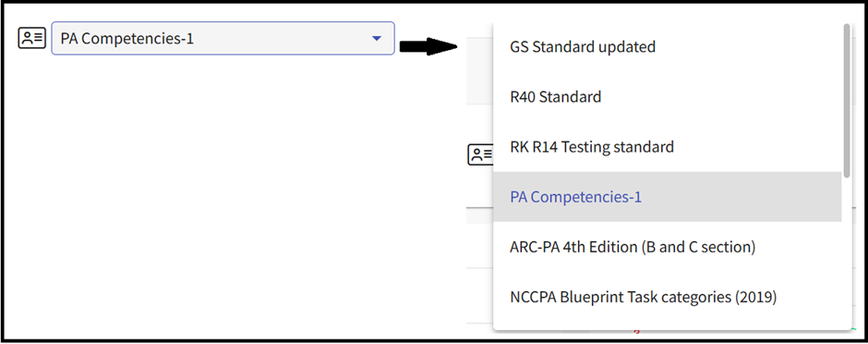
Task: Click blank space right of R40 Standard text
Action: coord(719,97)
